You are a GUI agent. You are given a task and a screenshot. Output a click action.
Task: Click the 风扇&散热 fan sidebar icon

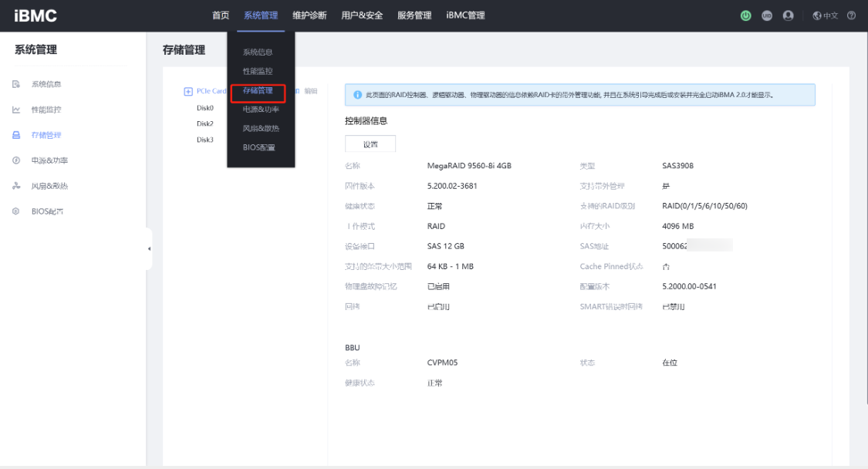point(16,186)
